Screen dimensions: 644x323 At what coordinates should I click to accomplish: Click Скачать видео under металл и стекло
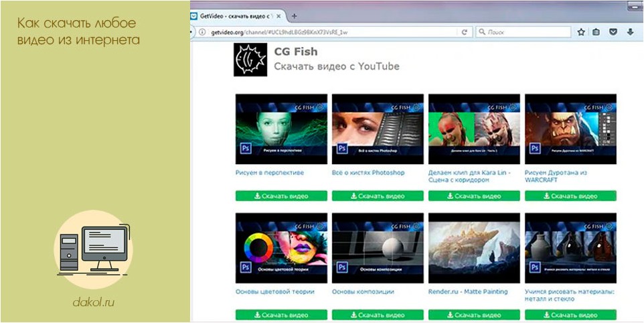point(570,315)
